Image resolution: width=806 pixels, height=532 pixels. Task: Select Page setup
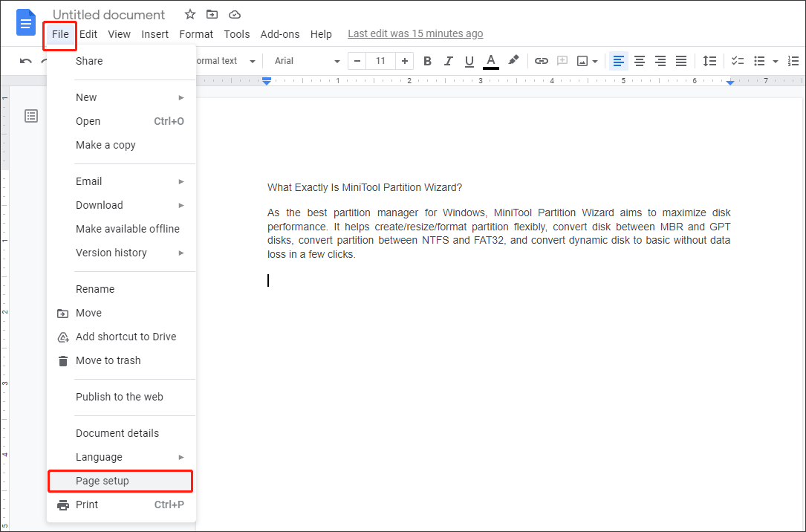[121, 481]
